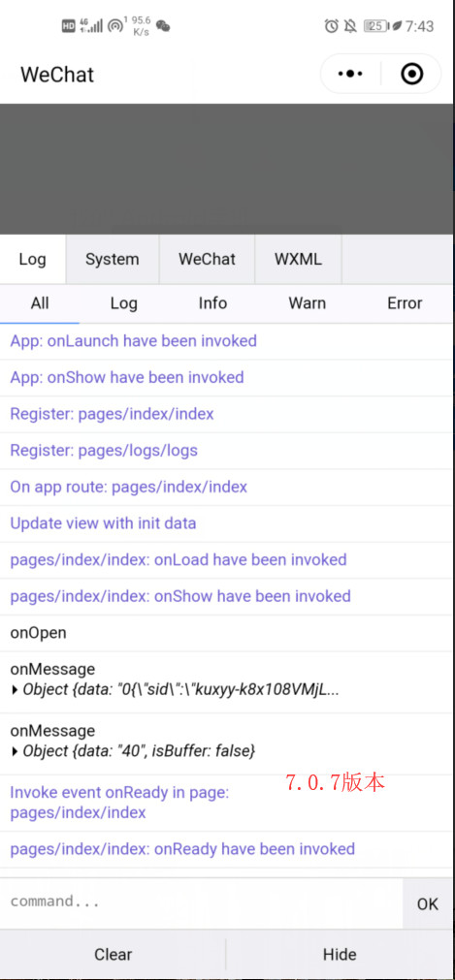Open the WXML tab
The width and height of the screenshot is (455, 980).
[x=298, y=259]
